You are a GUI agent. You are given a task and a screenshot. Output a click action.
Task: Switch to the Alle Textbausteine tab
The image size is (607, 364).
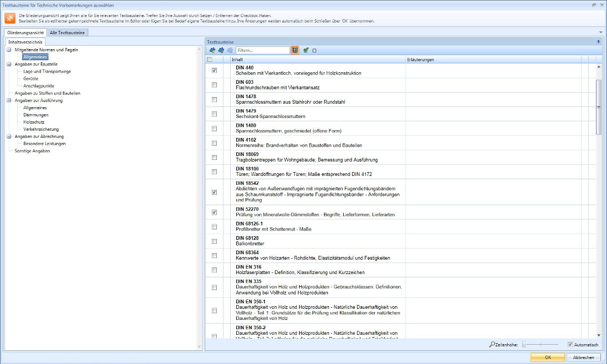click(x=67, y=33)
